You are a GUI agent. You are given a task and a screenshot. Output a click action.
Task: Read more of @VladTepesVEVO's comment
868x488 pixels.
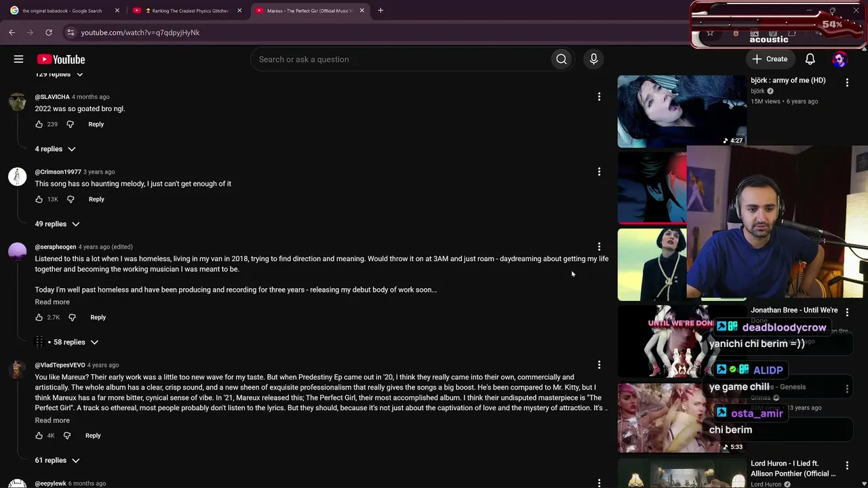tap(52, 420)
